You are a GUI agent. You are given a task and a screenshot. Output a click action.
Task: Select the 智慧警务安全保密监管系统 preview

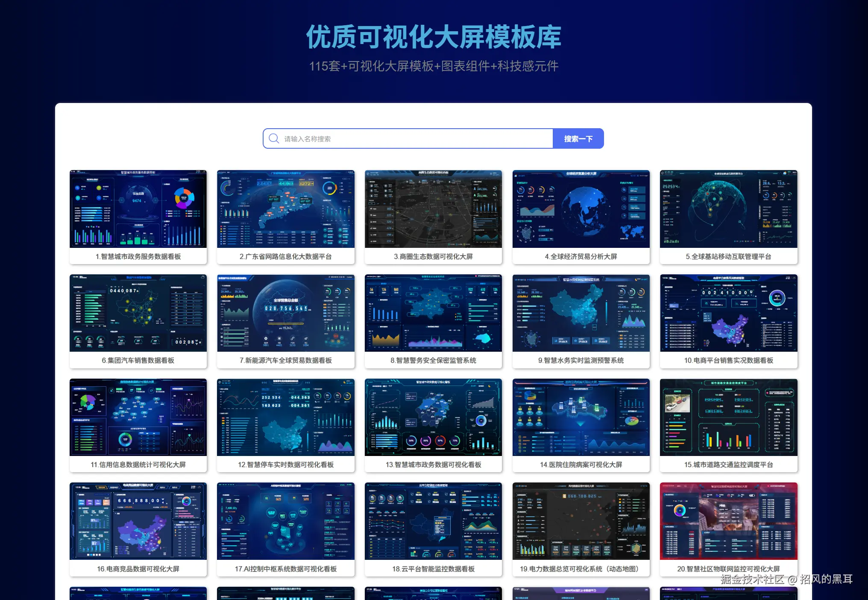433,313
